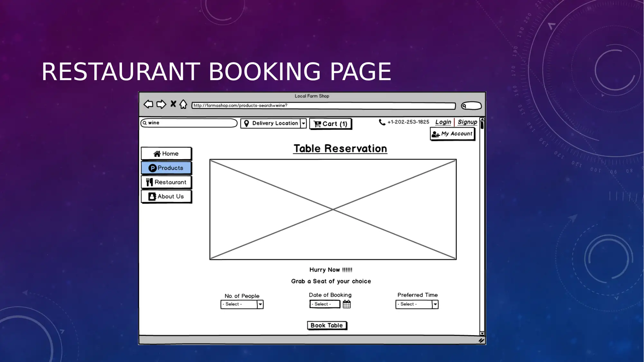Click the Home navigation icon
The image size is (644, 362).
coord(157,153)
